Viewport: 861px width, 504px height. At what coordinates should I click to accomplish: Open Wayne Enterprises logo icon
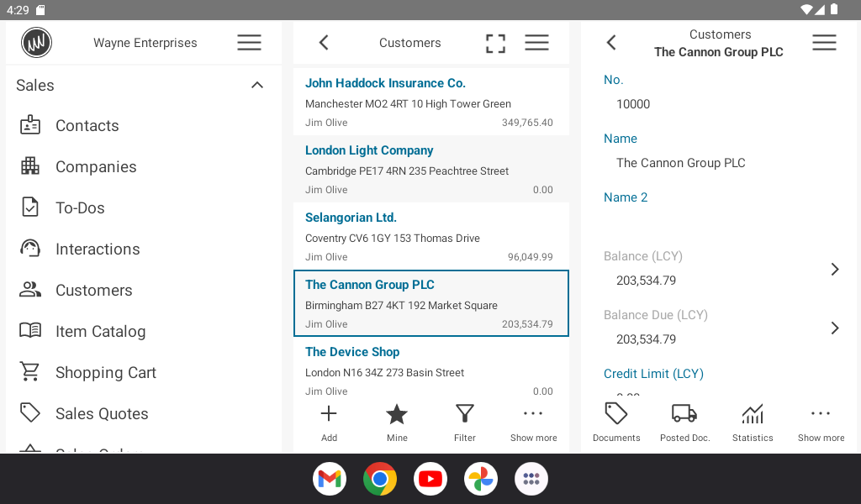pyautogui.click(x=36, y=42)
